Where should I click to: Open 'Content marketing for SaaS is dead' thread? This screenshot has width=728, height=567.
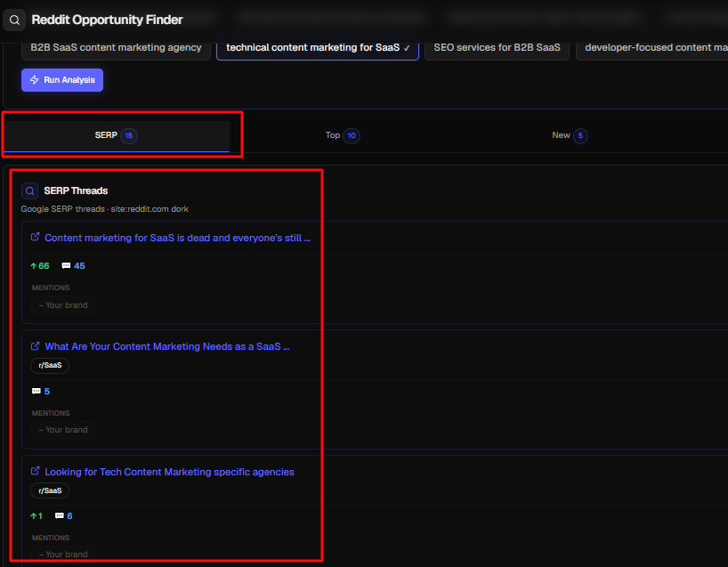(177, 238)
